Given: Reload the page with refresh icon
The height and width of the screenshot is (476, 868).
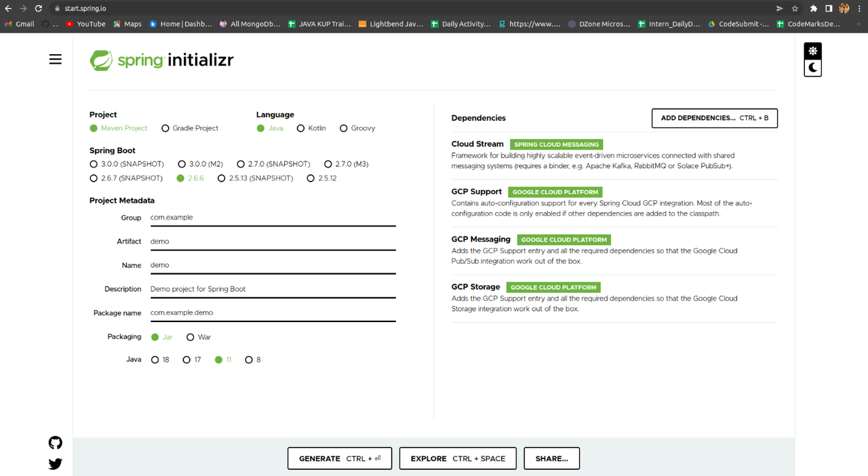Looking at the screenshot, I should (x=39, y=8).
